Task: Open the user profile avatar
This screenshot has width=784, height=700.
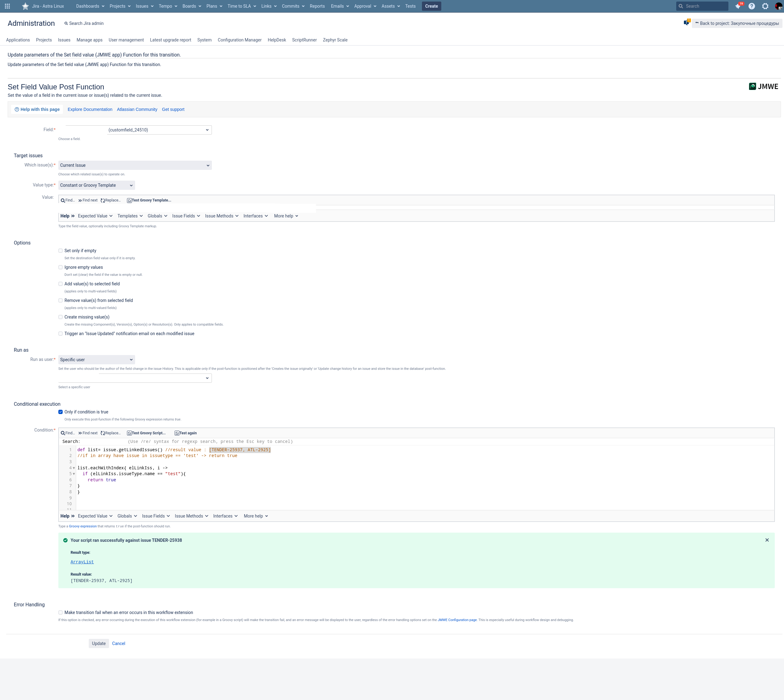Action: tap(778, 6)
